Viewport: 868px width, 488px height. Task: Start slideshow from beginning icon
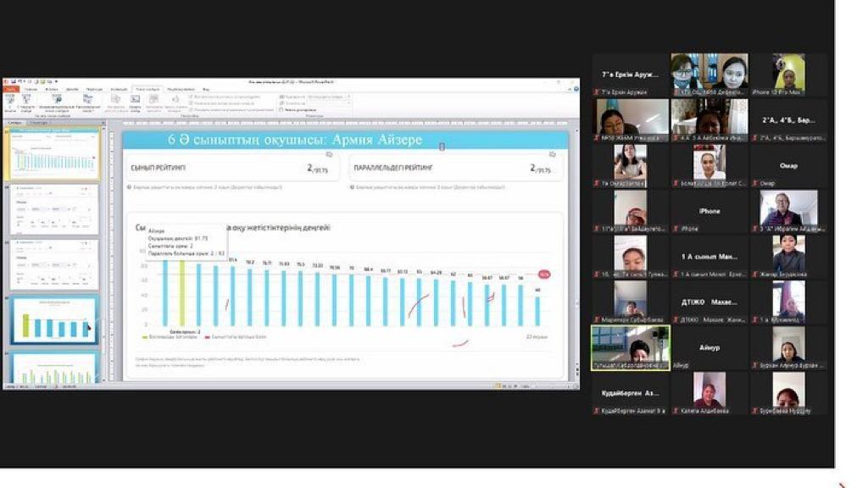click(x=10, y=100)
